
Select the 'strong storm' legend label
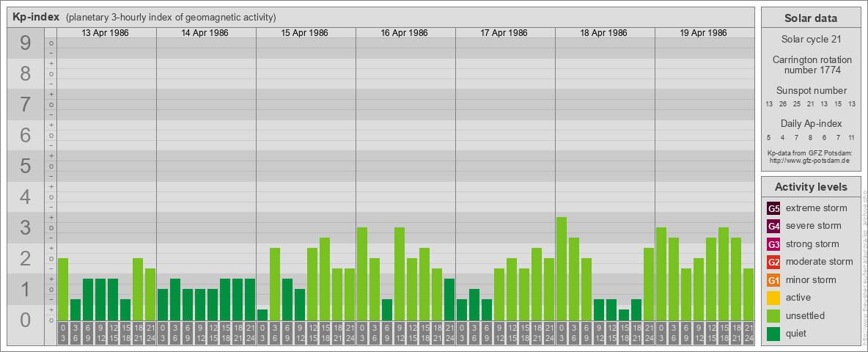[x=812, y=244]
